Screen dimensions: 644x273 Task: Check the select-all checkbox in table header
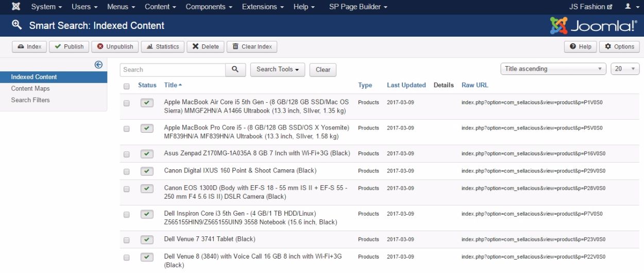(x=127, y=86)
